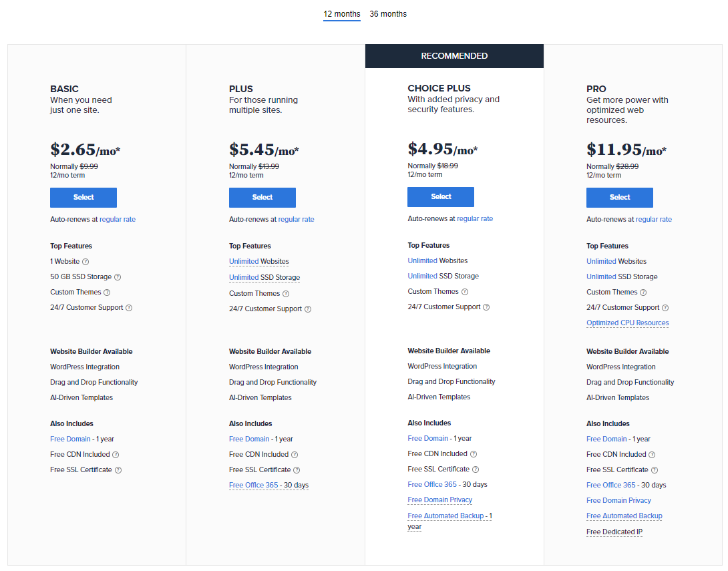The image size is (728, 571).
Task: Open Free Domain link in Choice Plus plan
Action: point(428,439)
